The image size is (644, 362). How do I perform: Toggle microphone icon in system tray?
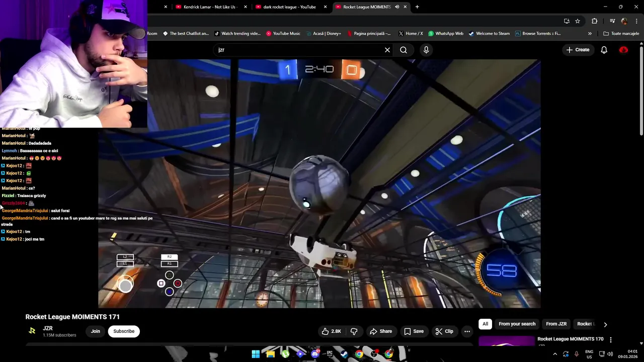click(577, 354)
